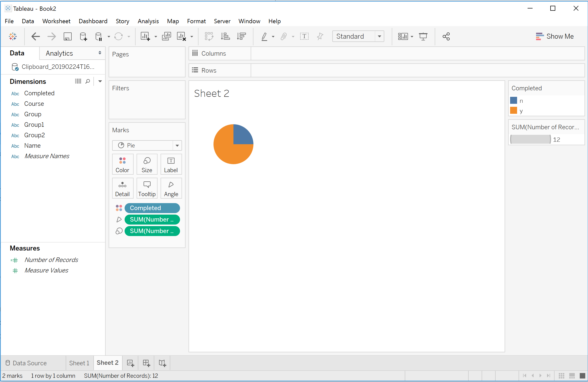
Task: Open Presentation Mode from the toolbar
Action: click(x=423, y=37)
